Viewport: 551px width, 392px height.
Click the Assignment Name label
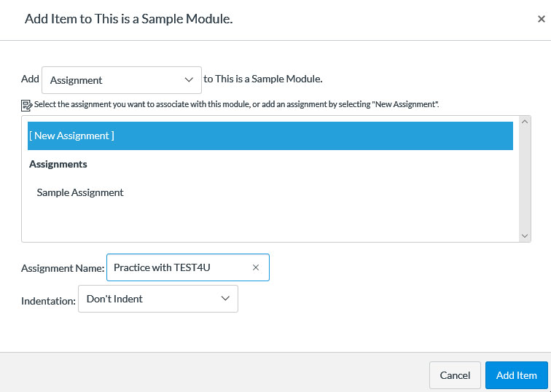coord(63,268)
